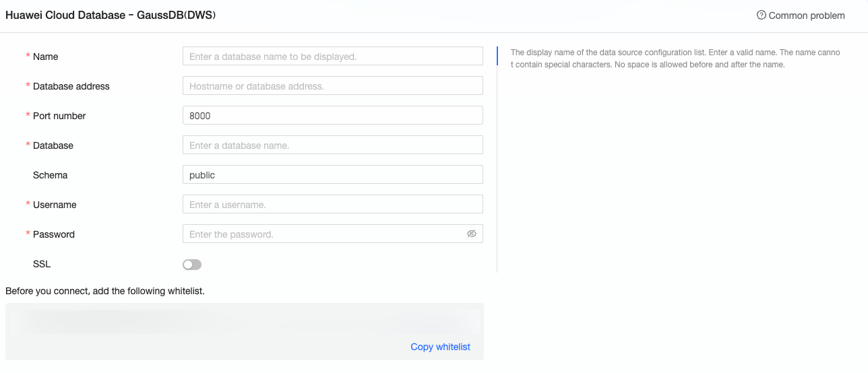Click the question mark help icon

[x=762, y=15]
